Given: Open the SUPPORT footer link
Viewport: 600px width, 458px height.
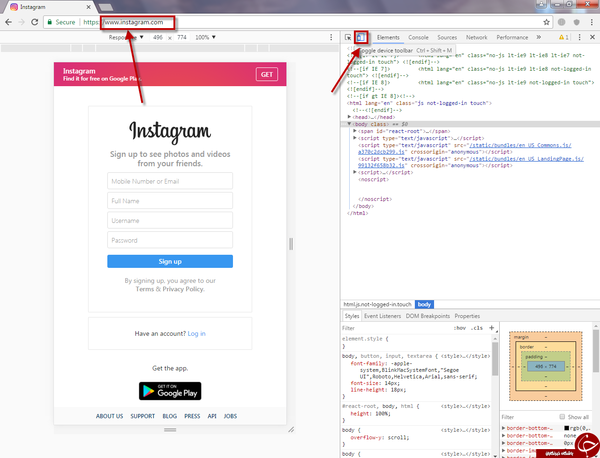Looking at the screenshot, I should click(x=143, y=416).
